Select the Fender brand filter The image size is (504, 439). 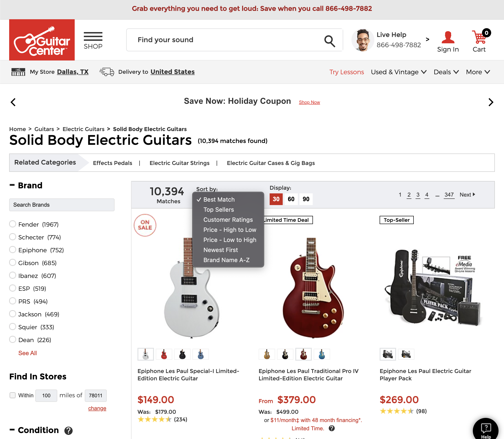coord(13,224)
